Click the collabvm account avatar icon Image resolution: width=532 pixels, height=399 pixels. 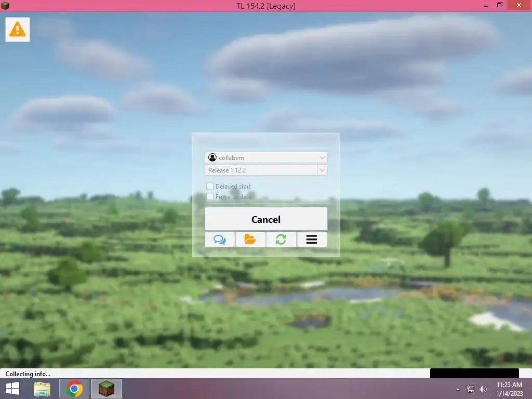(212, 157)
